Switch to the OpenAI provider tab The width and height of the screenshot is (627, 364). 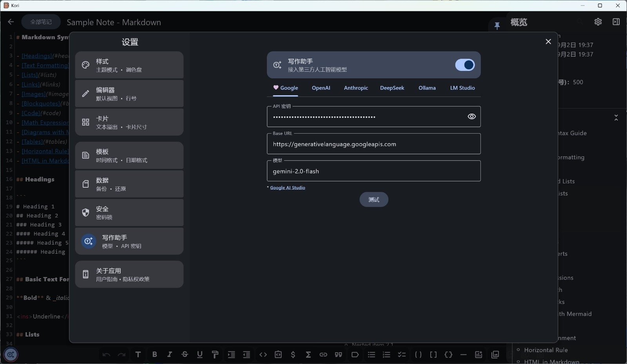click(x=321, y=88)
